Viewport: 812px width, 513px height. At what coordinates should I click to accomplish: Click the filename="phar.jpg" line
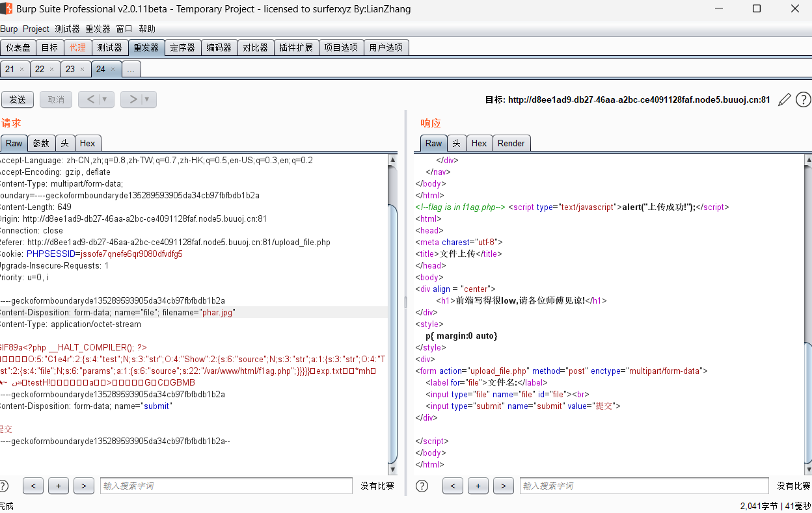[x=194, y=312]
